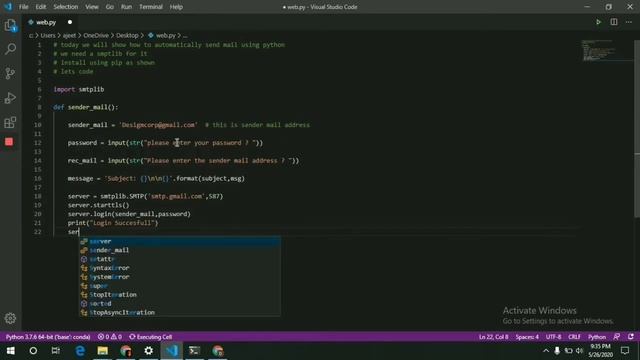Open Cortana search circle on taskbar
The height and width of the screenshot is (360, 640).
click(33, 351)
